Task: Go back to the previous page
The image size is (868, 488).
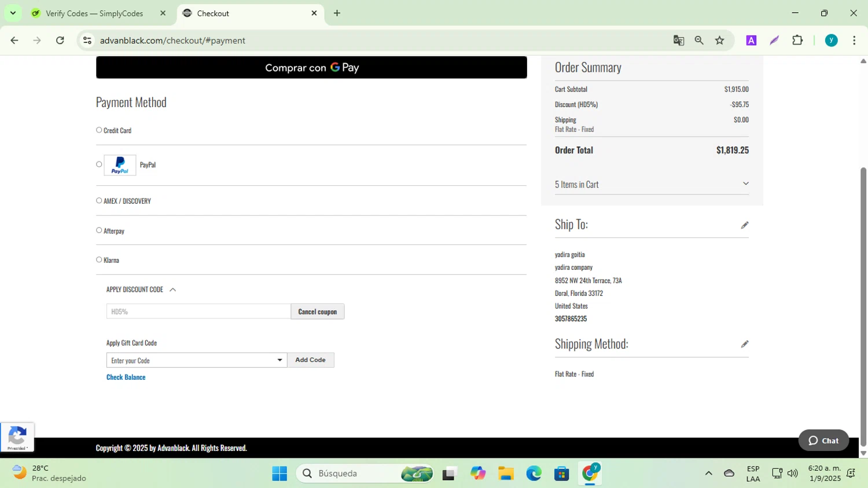Action: tap(14, 41)
